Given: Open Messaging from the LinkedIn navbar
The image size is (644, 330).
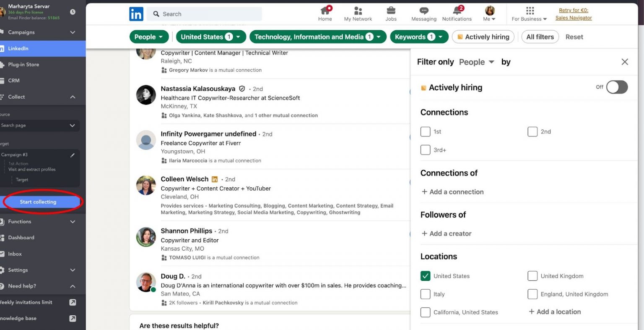Looking at the screenshot, I should coord(423,13).
